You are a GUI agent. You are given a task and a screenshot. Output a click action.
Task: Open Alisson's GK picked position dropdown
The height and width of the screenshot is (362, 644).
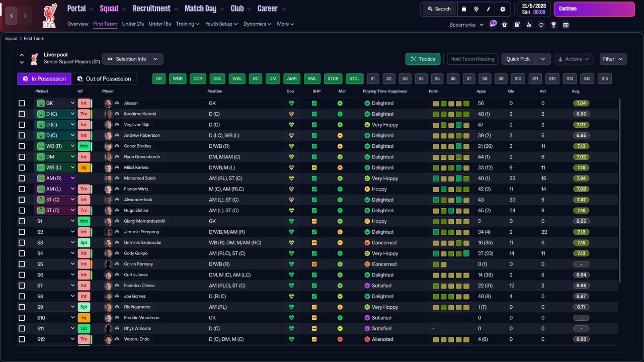tap(55, 104)
